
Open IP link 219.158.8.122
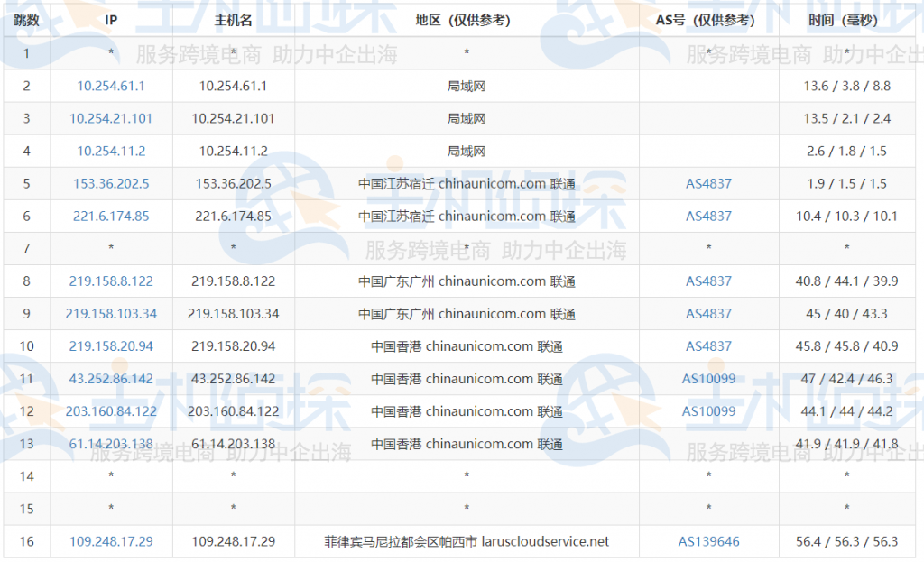pyautogui.click(x=111, y=281)
